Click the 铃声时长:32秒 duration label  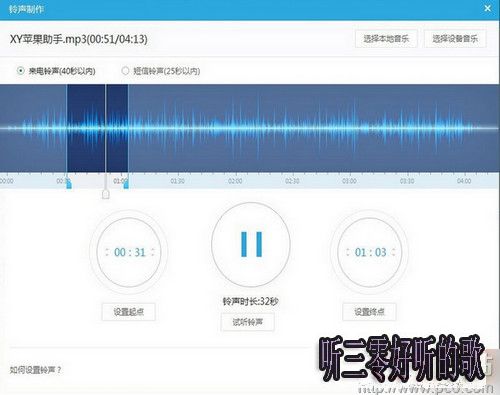[251, 301]
